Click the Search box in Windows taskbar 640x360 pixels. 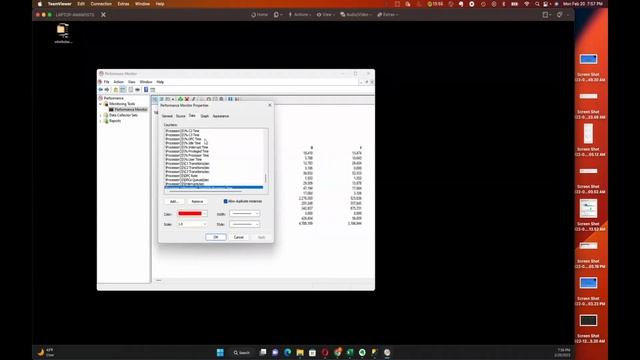[242, 353]
